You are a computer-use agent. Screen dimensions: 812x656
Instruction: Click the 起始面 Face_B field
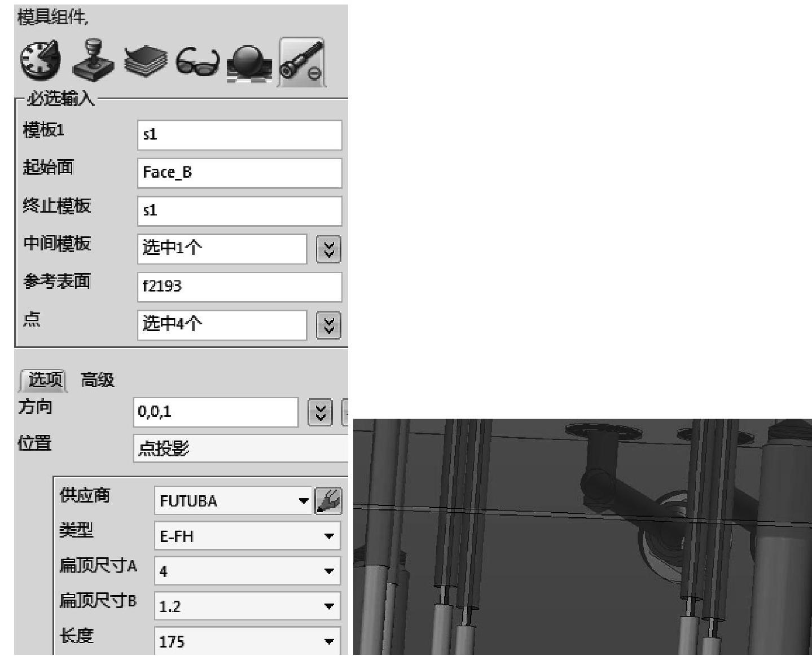pyautogui.click(x=240, y=173)
